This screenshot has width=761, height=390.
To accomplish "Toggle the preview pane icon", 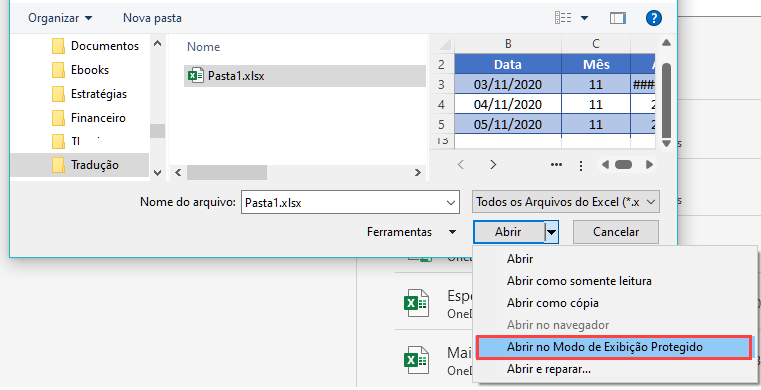I will (x=617, y=18).
